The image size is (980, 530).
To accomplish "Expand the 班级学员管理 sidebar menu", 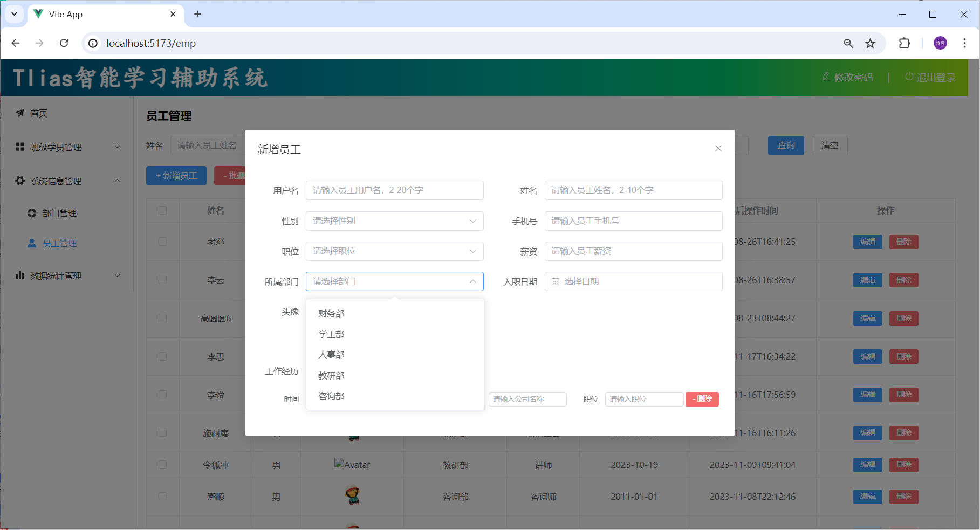I will [x=67, y=147].
